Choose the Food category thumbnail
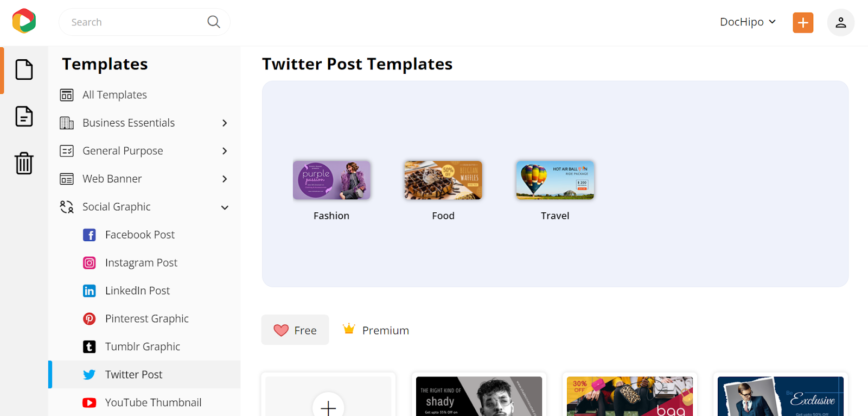The image size is (868, 416). [443, 180]
